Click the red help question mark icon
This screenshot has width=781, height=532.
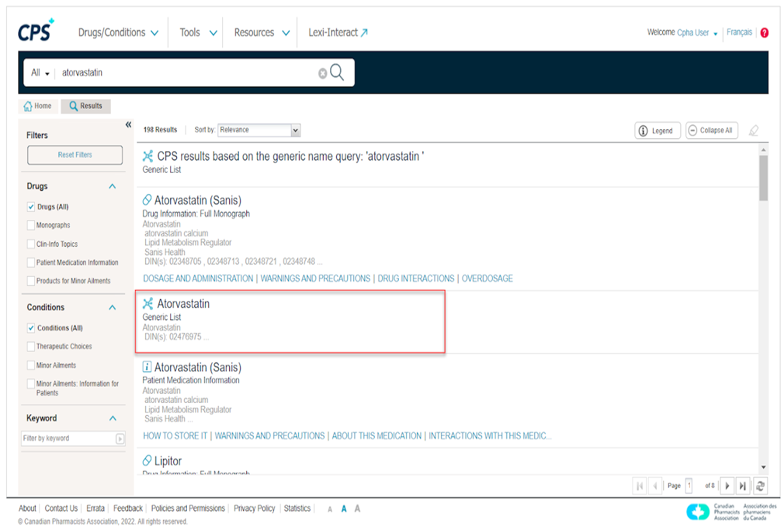point(764,33)
